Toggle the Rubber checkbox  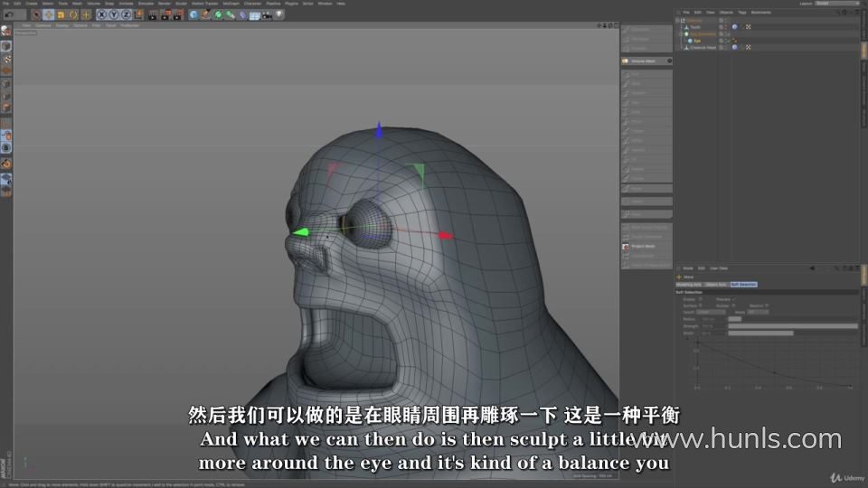coord(734,305)
